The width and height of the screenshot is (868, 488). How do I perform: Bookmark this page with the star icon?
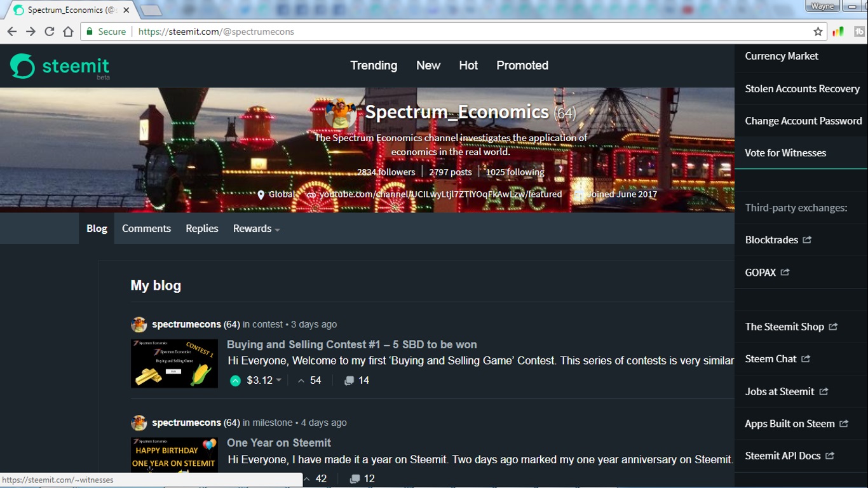coord(818,32)
